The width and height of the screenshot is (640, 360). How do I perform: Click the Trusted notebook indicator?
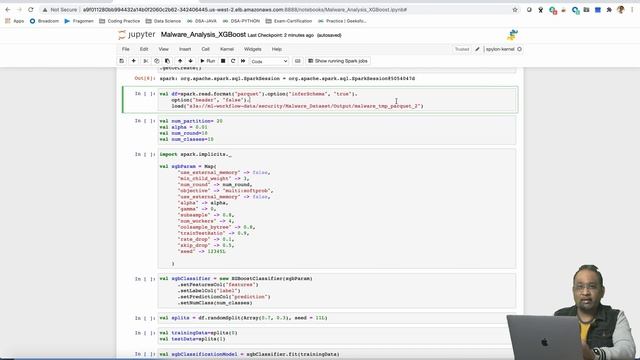tap(462, 49)
